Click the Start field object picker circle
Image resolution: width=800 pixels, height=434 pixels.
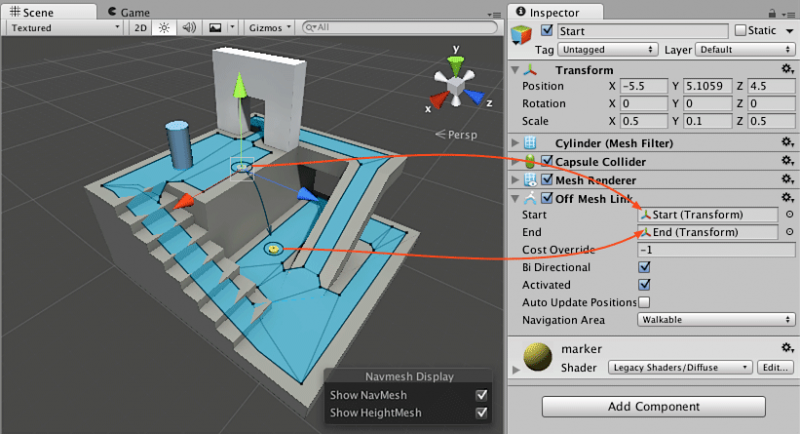click(x=789, y=215)
